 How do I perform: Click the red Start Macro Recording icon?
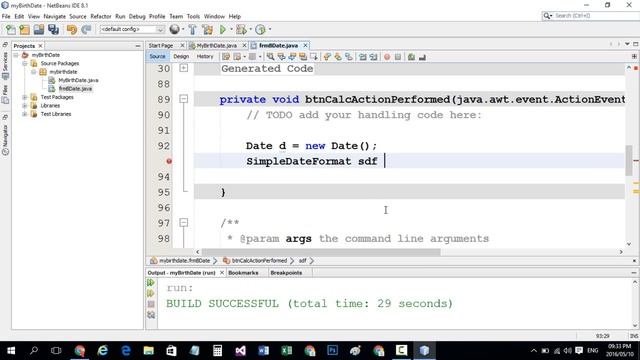pos(387,57)
